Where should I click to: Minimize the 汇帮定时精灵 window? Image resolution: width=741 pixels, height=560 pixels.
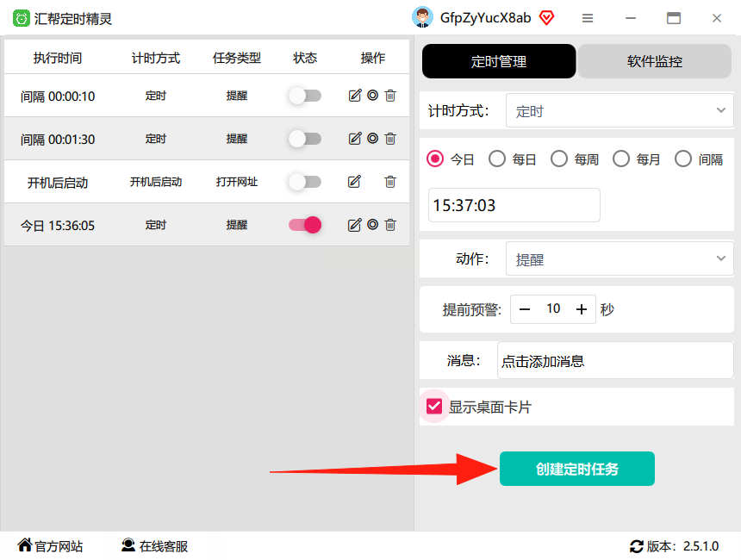(x=631, y=18)
